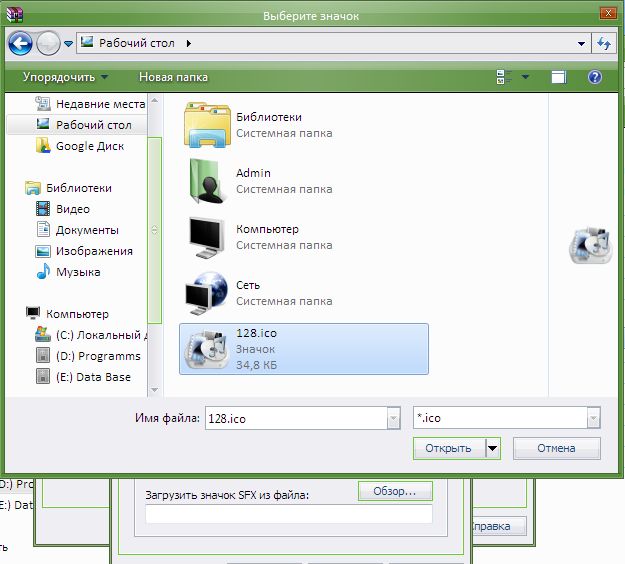Click the Back navigation arrow button

pyautogui.click(x=20, y=43)
